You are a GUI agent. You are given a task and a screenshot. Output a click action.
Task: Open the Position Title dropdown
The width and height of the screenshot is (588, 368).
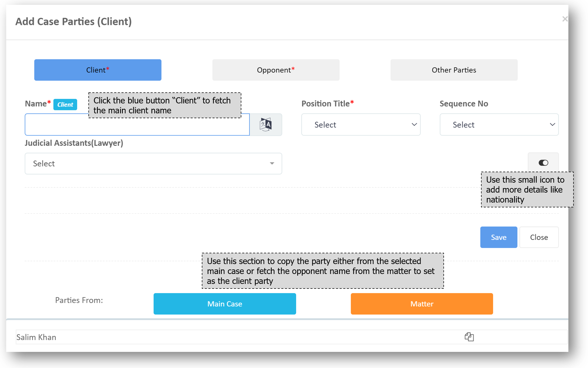[360, 125]
